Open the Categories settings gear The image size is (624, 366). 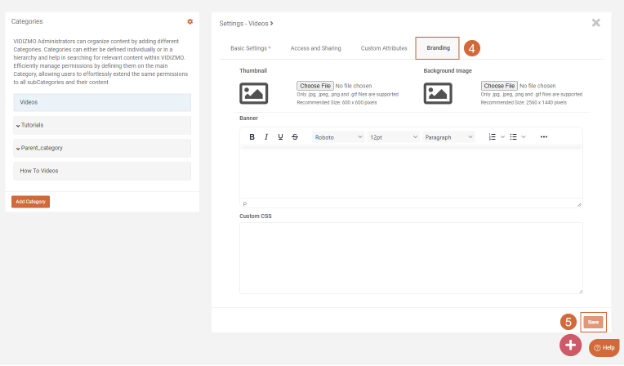tap(190, 22)
